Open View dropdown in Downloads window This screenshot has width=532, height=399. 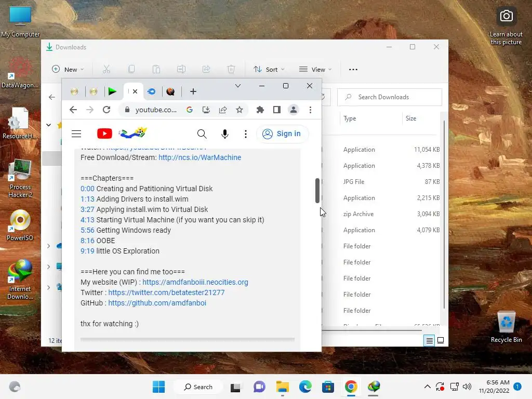(x=315, y=69)
